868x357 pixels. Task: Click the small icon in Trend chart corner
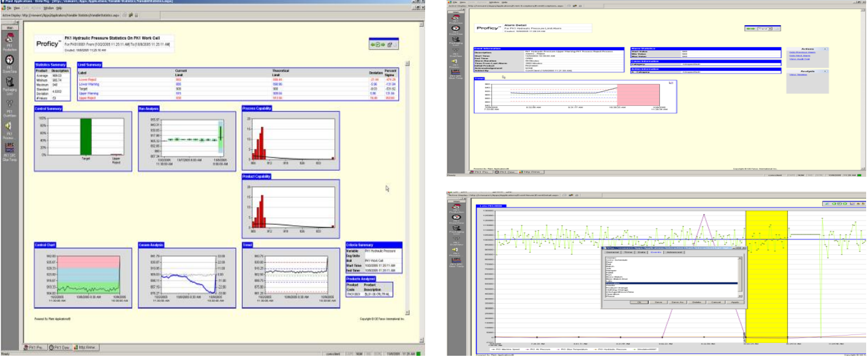(x=671, y=82)
